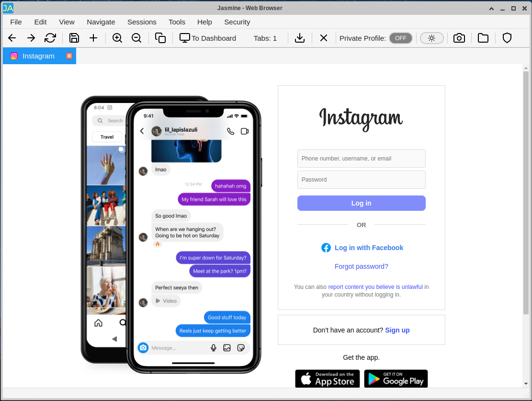Click the duplicate tab copy icon
532x401 pixels.
pos(160,38)
